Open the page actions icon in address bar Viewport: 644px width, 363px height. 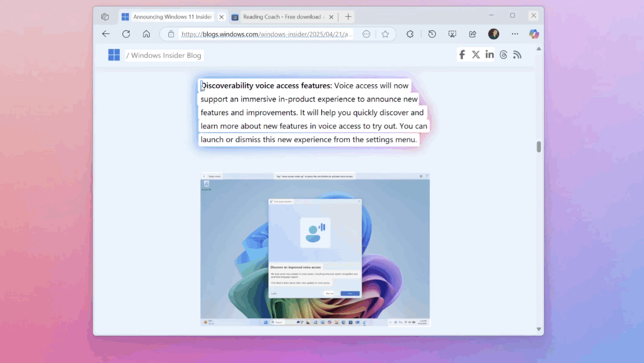click(x=366, y=34)
